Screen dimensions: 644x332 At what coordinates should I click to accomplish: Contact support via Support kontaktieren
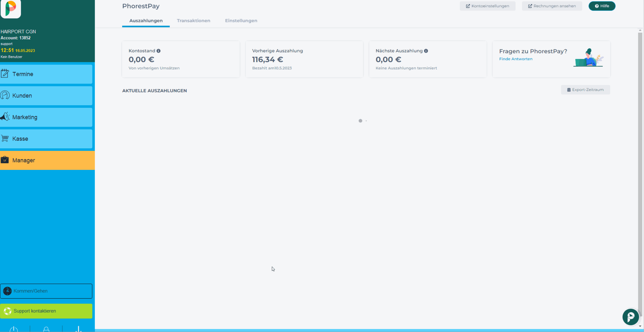(46, 311)
